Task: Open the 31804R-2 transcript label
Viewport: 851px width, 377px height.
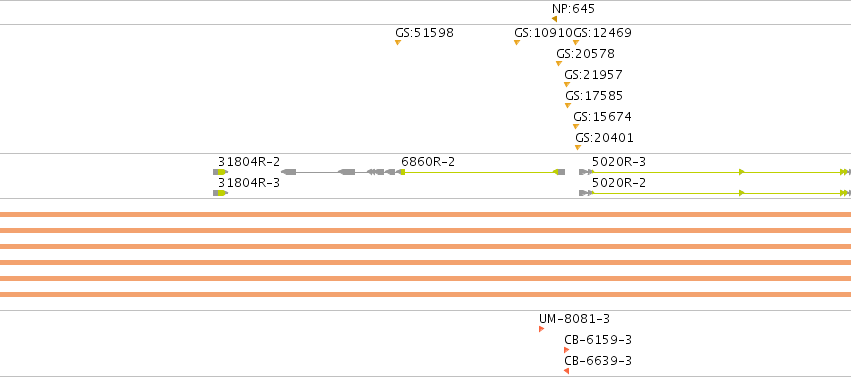Action: pos(249,162)
